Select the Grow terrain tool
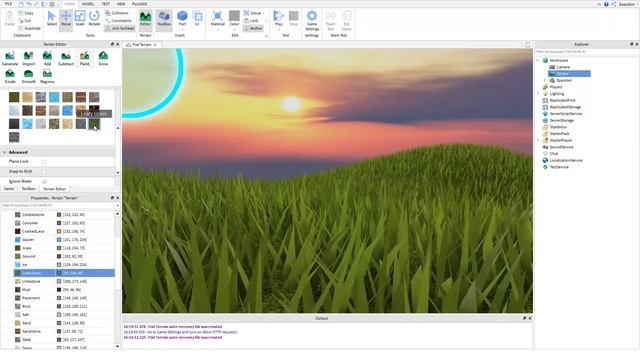This screenshot has height=360, width=640. coord(103,58)
